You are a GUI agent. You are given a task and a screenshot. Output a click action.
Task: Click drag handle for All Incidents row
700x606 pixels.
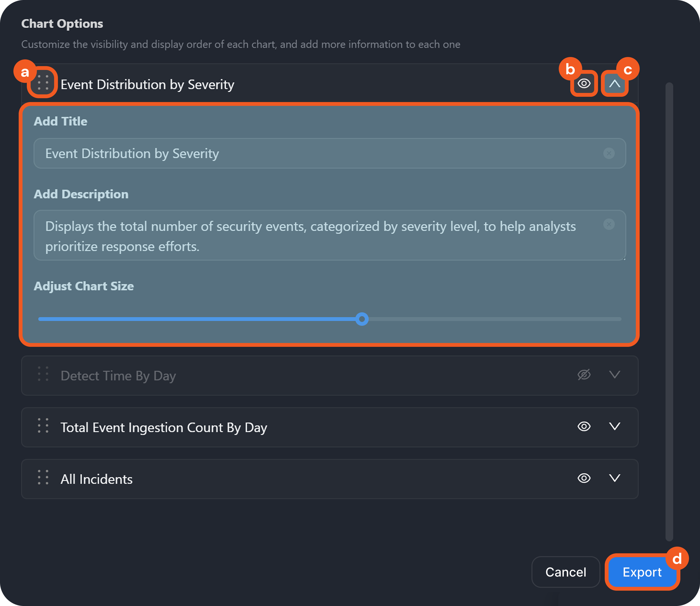[x=43, y=478]
